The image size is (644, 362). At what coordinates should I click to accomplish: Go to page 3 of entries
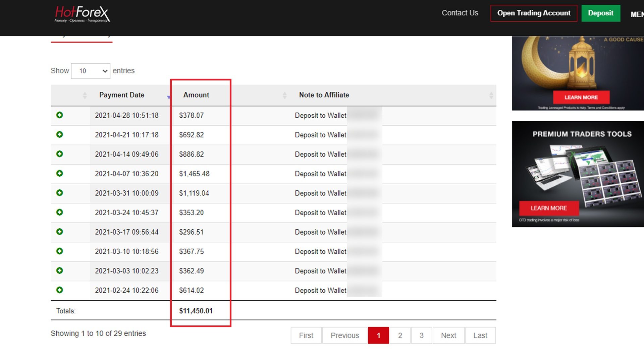coord(421,336)
